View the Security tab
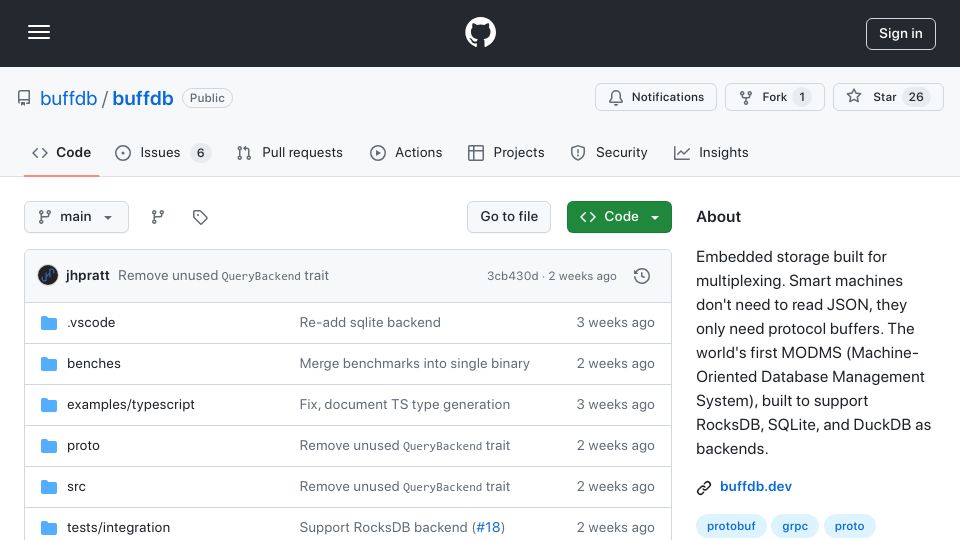The image size is (960, 540). (609, 152)
